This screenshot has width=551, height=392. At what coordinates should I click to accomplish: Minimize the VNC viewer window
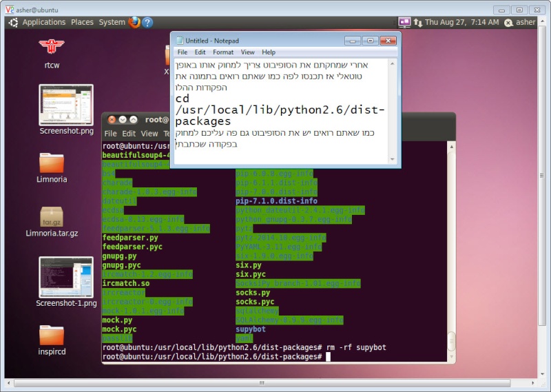pyautogui.click(x=501, y=10)
